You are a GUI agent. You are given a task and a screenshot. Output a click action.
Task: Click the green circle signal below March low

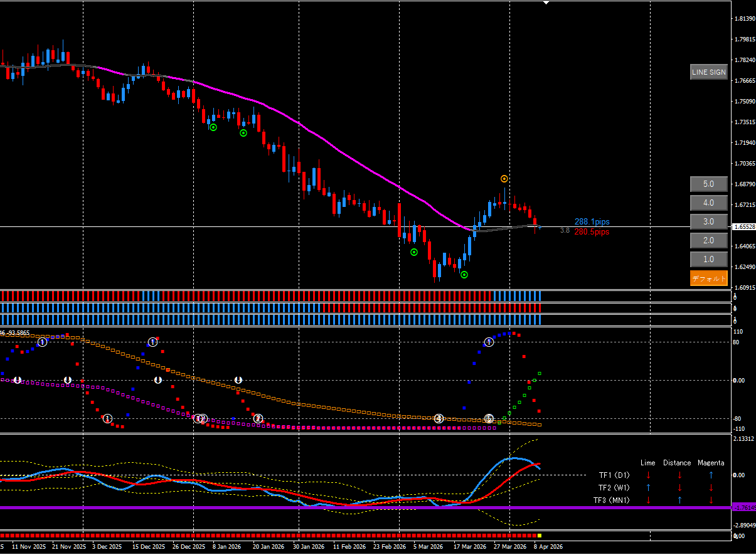(x=464, y=275)
